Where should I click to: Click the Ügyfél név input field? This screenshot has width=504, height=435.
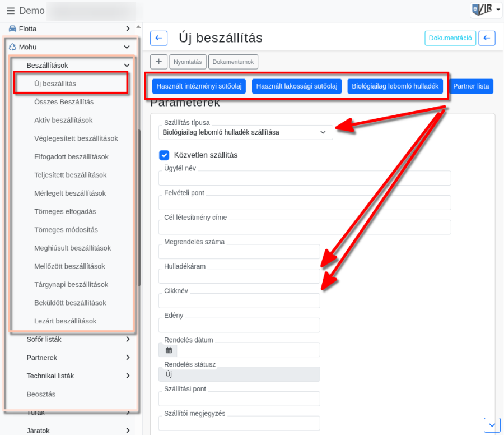305,178
